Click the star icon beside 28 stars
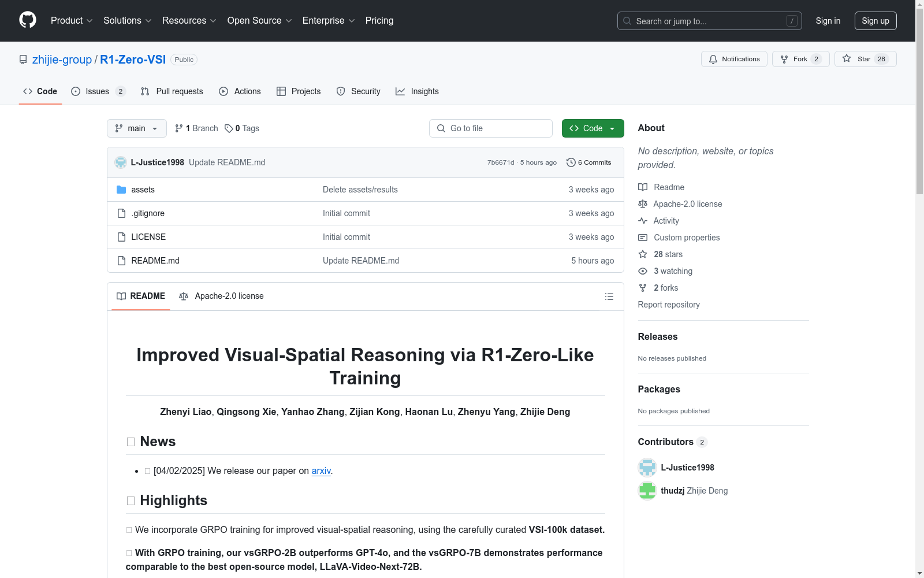Image resolution: width=924 pixels, height=578 pixels. click(x=643, y=254)
